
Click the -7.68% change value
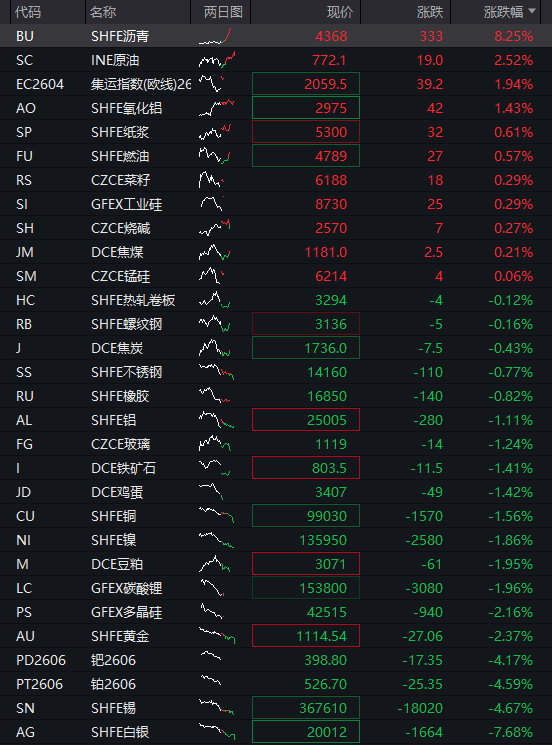511,732
